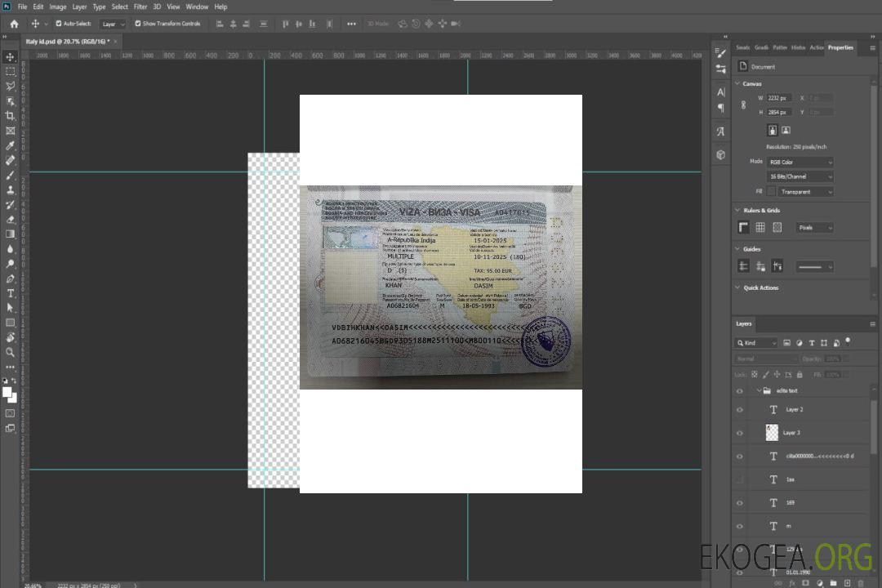
Task: Open the Glyphs panel icon
Action: click(x=720, y=131)
